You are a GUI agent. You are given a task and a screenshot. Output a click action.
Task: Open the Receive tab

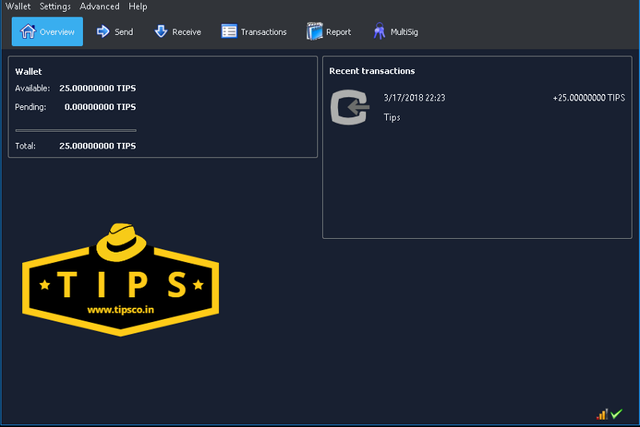tap(178, 31)
